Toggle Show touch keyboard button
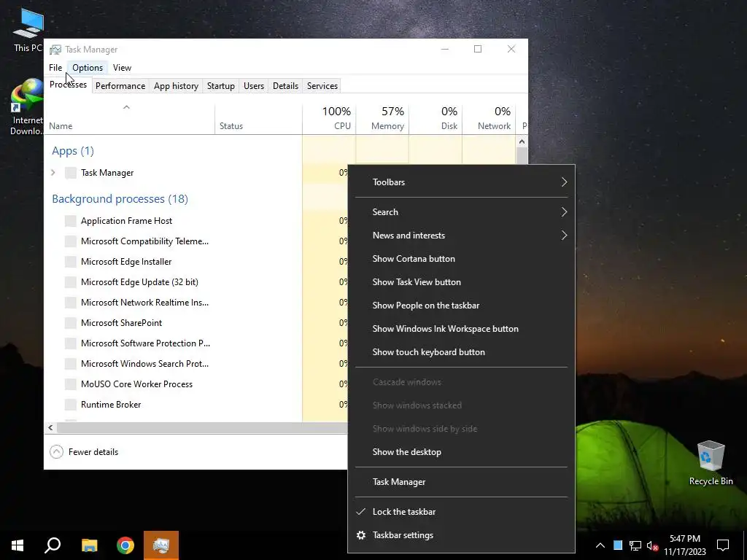Viewport: 747px width, 560px height. [x=461, y=352]
